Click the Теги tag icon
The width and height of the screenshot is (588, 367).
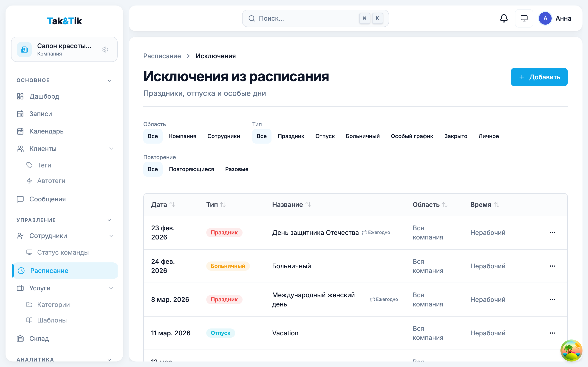click(x=29, y=165)
